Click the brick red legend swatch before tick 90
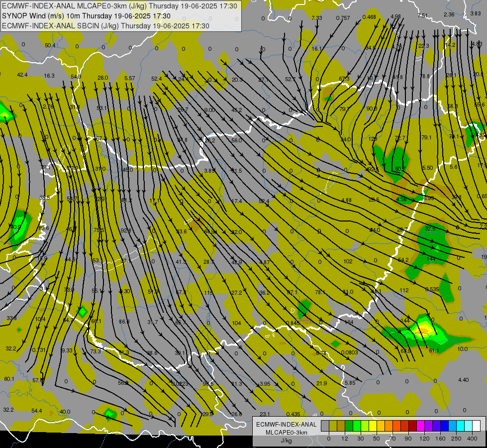The image size is (487, 448). (405, 426)
